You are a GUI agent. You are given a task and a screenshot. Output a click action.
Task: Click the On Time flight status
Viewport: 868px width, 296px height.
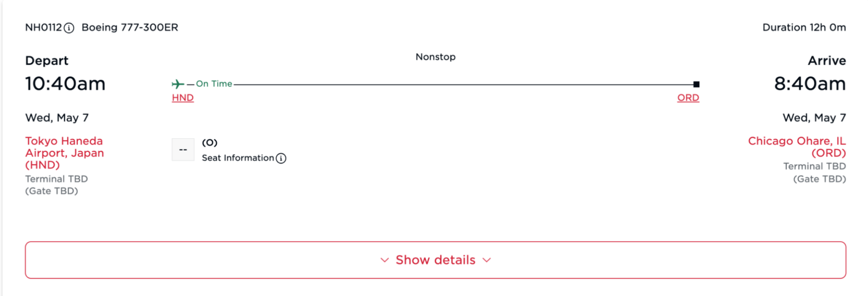214,84
